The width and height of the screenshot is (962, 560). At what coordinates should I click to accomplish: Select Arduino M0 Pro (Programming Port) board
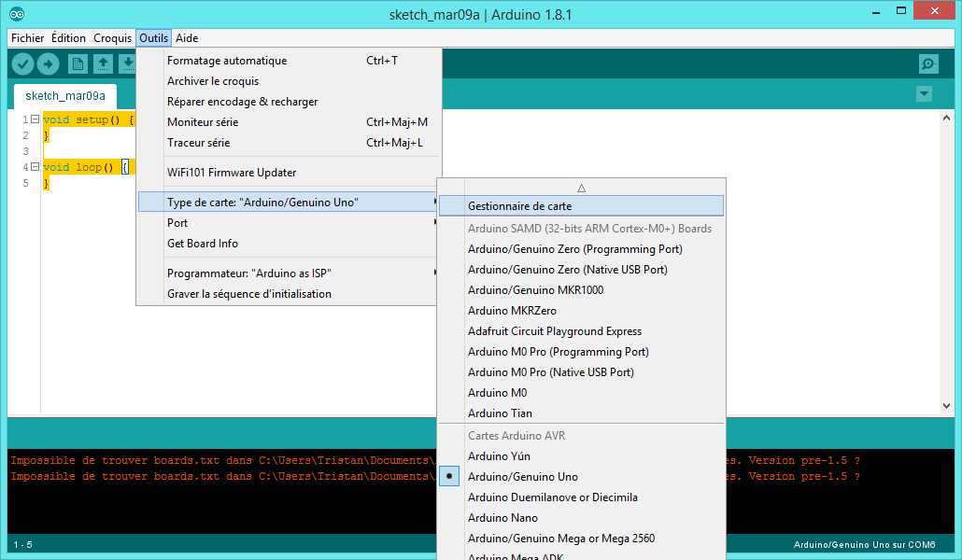pyautogui.click(x=581, y=352)
